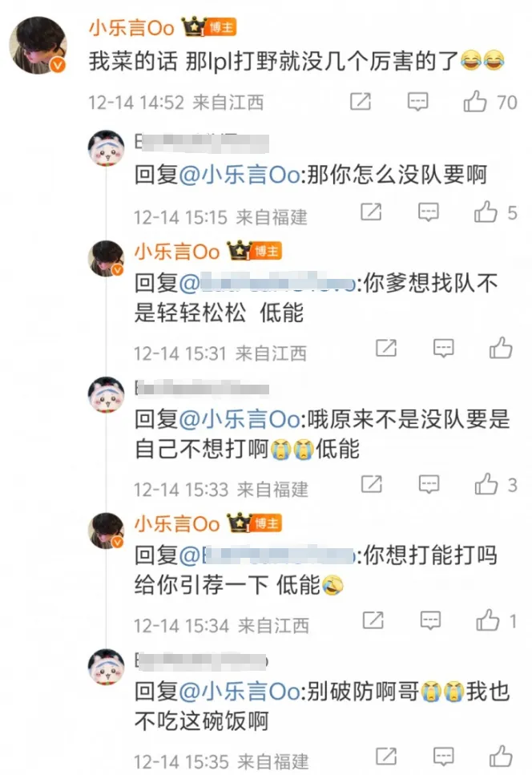
Task: Click @小乐言Oo mention in 15:15 reply
Action: click(x=239, y=175)
